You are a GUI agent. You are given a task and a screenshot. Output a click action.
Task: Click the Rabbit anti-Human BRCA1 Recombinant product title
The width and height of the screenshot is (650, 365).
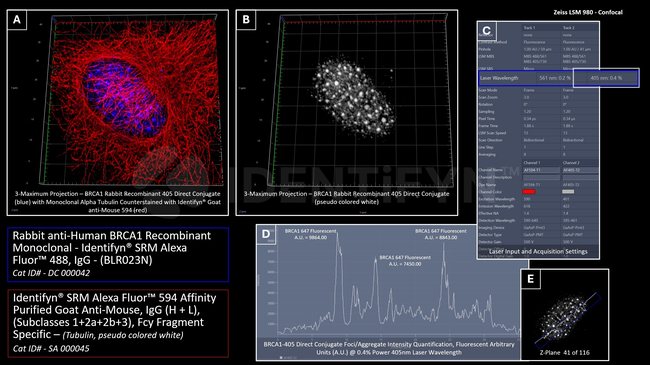[112, 248]
